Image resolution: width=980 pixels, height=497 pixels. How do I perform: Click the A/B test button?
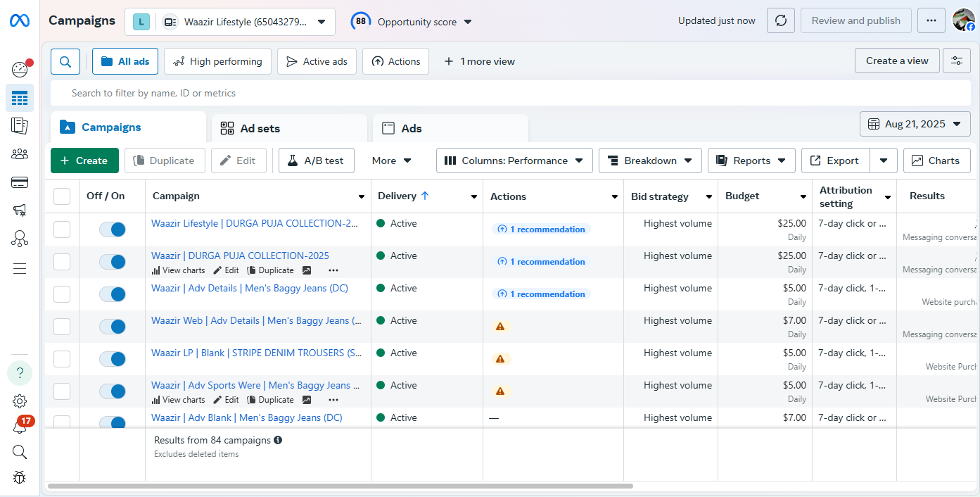(x=316, y=161)
